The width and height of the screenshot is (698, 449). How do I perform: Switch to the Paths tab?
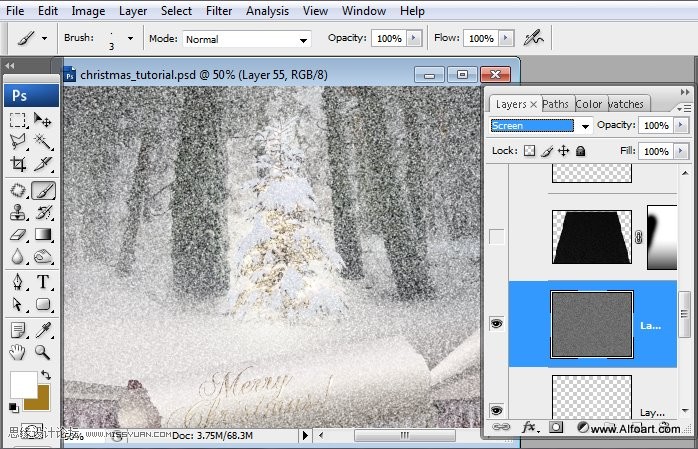coord(556,104)
